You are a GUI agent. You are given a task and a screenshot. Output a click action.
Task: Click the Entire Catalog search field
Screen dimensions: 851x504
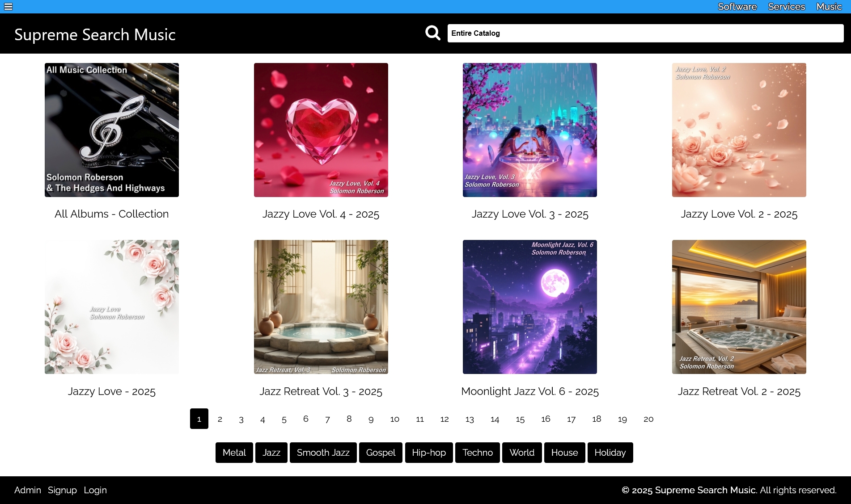click(645, 34)
